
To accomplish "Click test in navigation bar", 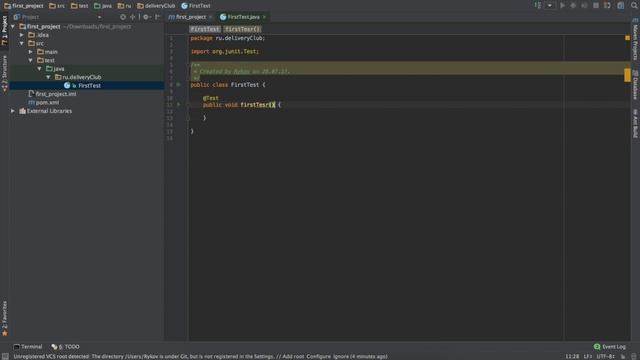I will pos(80,6).
